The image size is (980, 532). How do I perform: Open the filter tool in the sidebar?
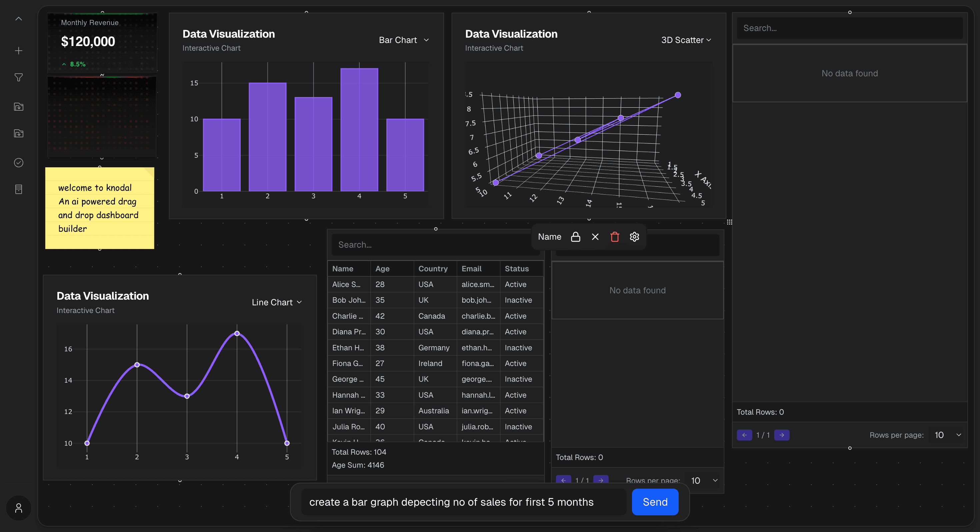pyautogui.click(x=18, y=77)
